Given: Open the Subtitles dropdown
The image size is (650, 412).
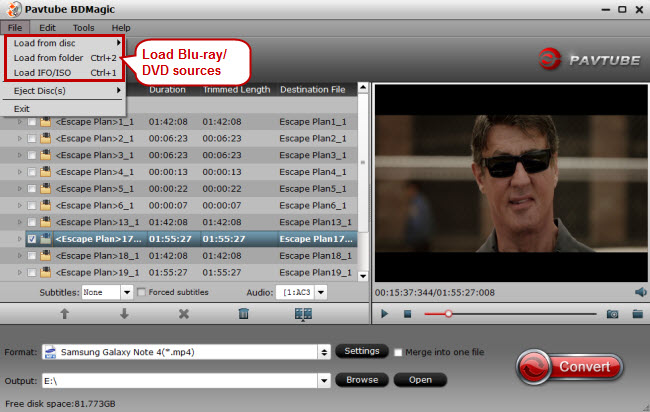Looking at the screenshot, I should [127, 293].
